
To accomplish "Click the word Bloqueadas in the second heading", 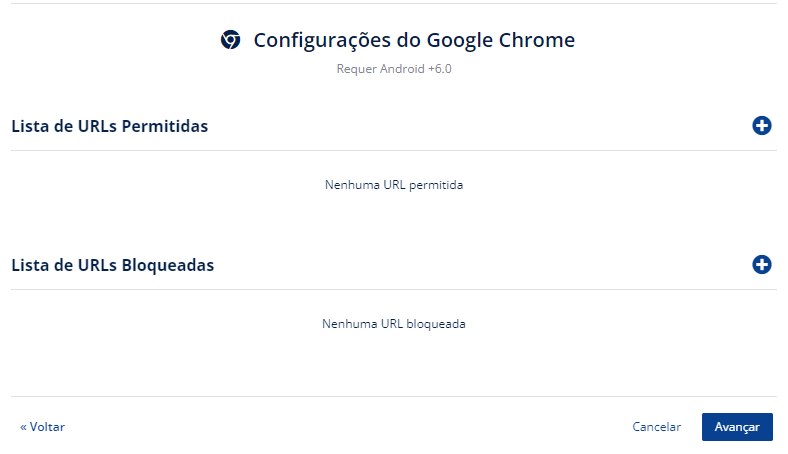I will pyautogui.click(x=168, y=265).
